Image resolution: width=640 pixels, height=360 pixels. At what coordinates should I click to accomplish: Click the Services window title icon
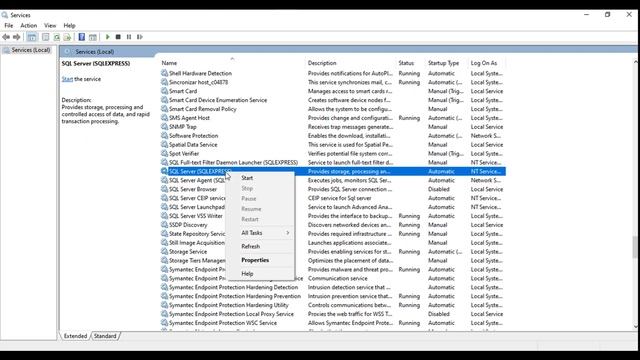point(5,15)
